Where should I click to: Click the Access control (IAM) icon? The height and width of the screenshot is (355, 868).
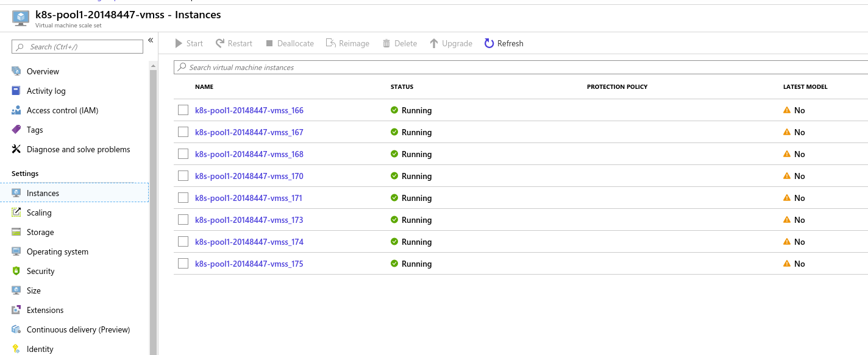[x=16, y=110]
